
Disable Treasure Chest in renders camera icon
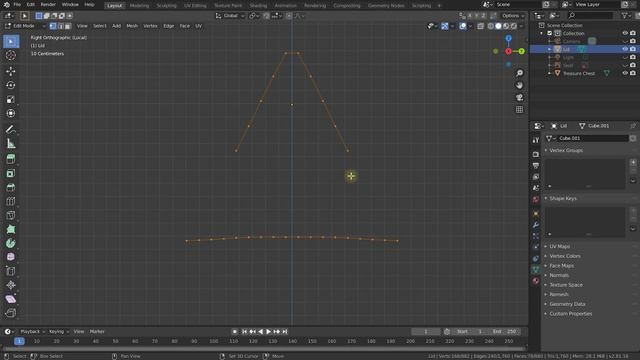point(633,73)
